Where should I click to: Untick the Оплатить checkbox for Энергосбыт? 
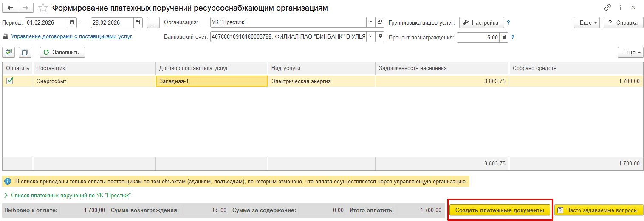point(10,81)
